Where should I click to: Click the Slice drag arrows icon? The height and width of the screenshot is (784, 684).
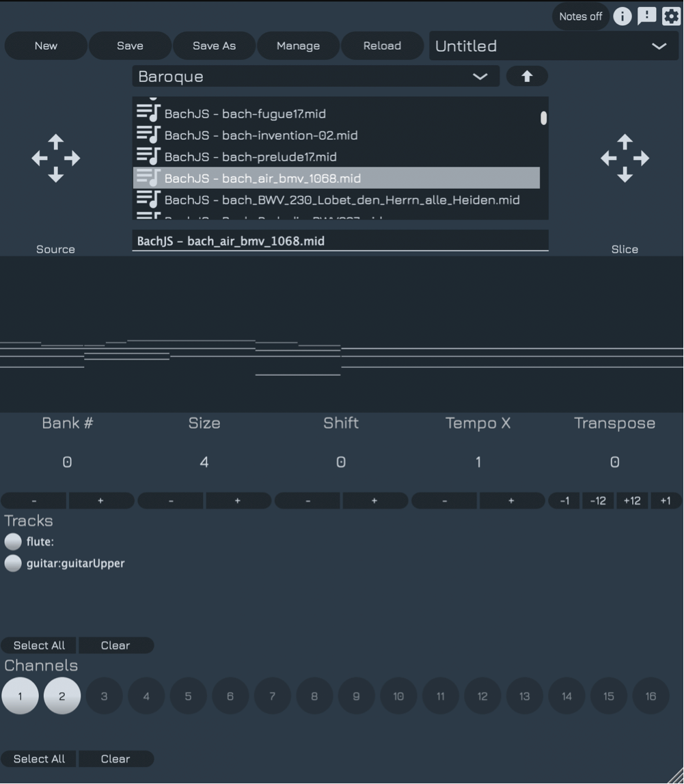[625, 158]
